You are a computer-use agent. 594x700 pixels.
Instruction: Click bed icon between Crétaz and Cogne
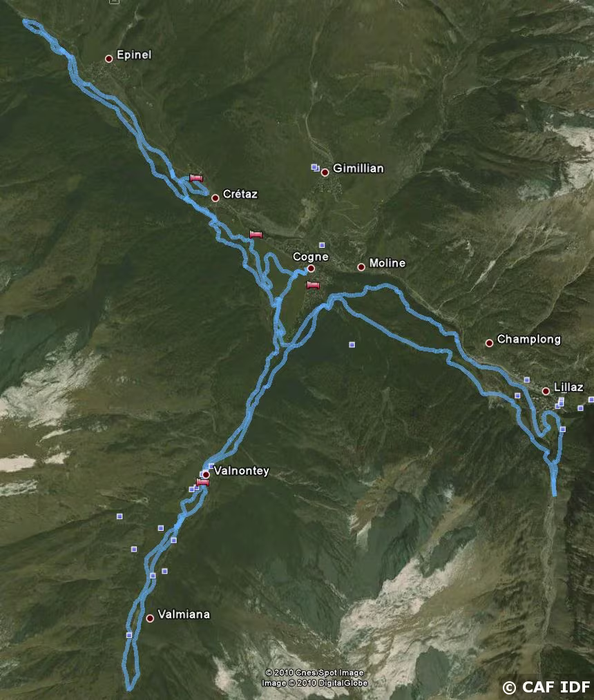tap(256, 235)
